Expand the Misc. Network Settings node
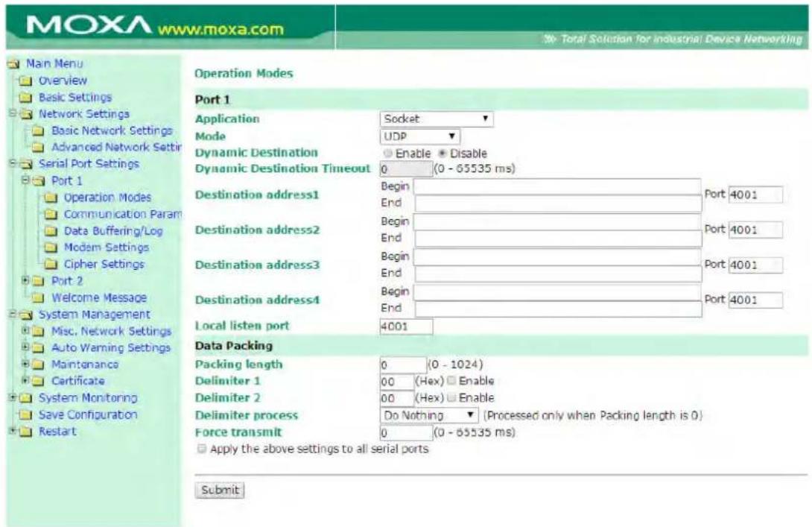The image size is (812, 527). click(x=25, y=331)
